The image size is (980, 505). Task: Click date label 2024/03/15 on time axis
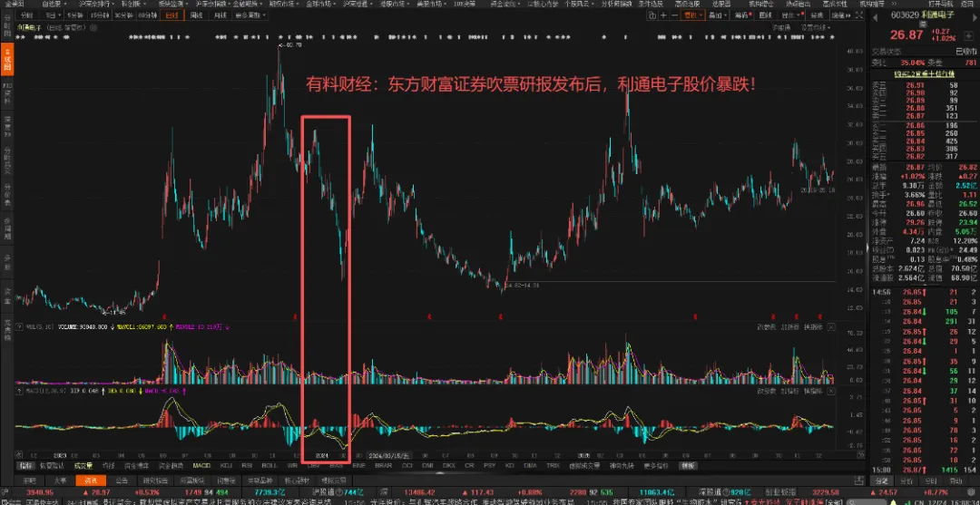pos(388,455)
